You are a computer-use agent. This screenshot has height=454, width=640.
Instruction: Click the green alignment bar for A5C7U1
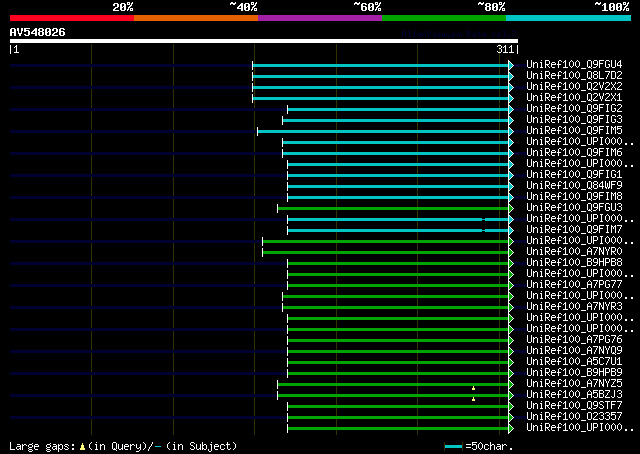point(398,363)
